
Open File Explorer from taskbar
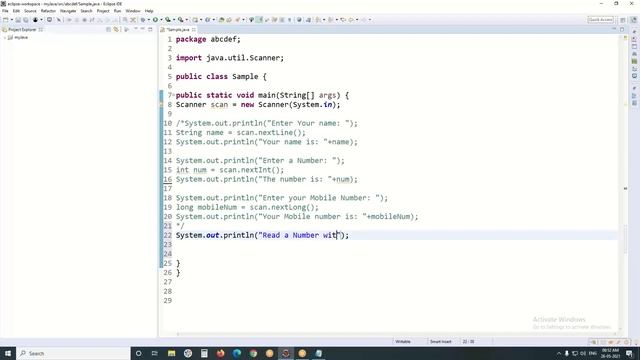coord(171,353)
